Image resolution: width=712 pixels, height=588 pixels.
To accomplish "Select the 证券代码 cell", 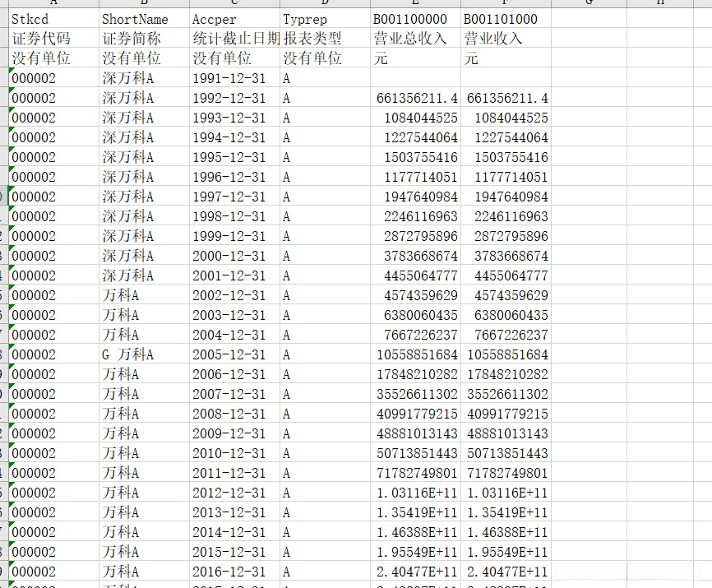I will point(54,38).
